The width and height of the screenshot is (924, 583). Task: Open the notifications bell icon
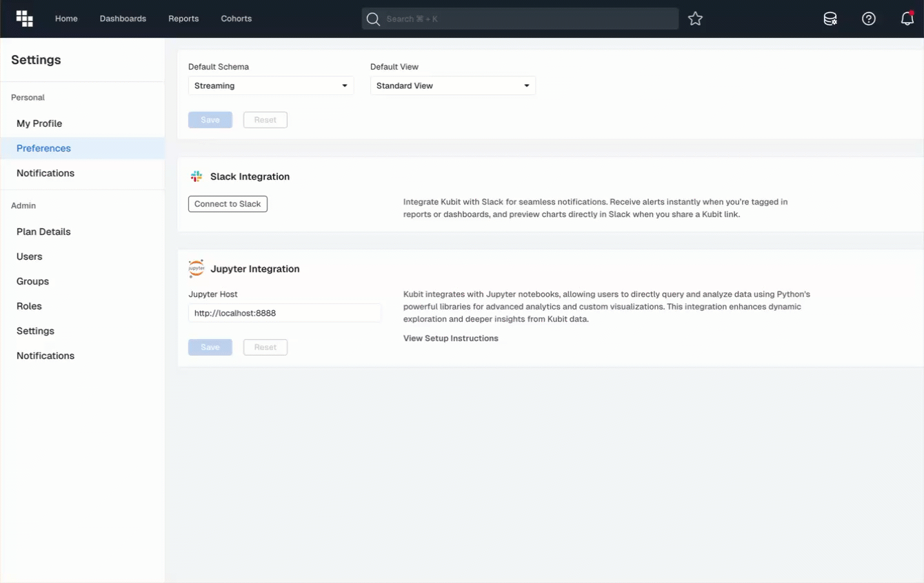(x=907, y=19)
